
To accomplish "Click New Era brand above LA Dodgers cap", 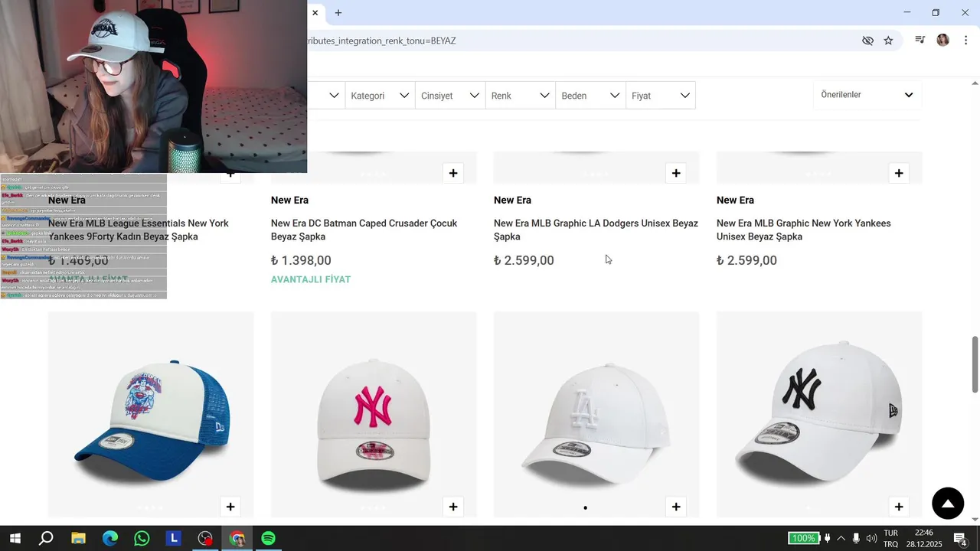I will pyautogui.click(x=512, y=201).
